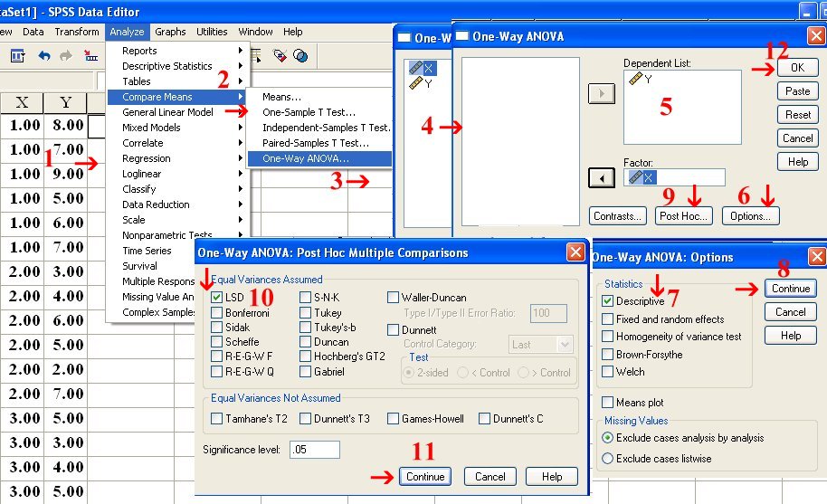Image resolution: width=827 pixels, height=504 pixels.
Task: Open the Control Category dropdown
Action: point(540,344)
